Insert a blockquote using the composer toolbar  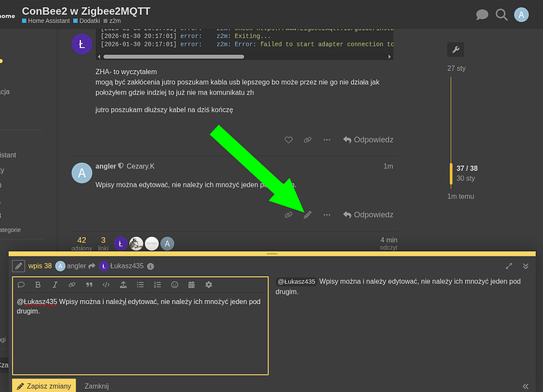[89, 284]
